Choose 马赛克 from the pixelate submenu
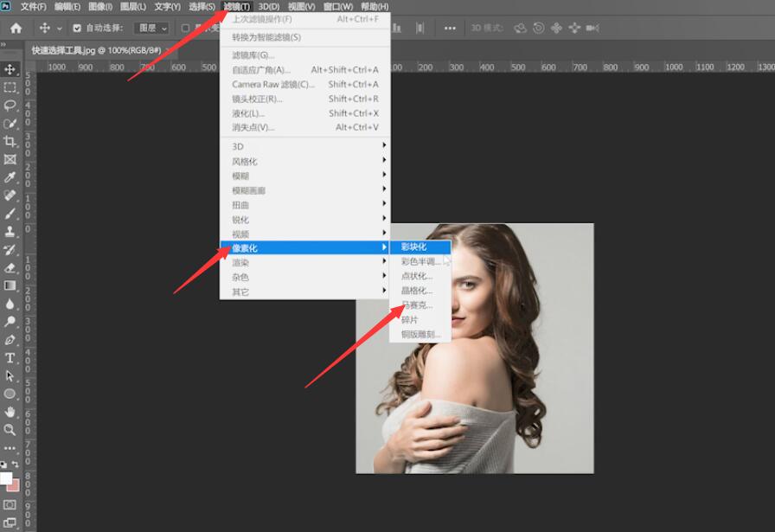The height and width of the screenshot is (532, 775). pyautogui.click(x=420, y=305)
